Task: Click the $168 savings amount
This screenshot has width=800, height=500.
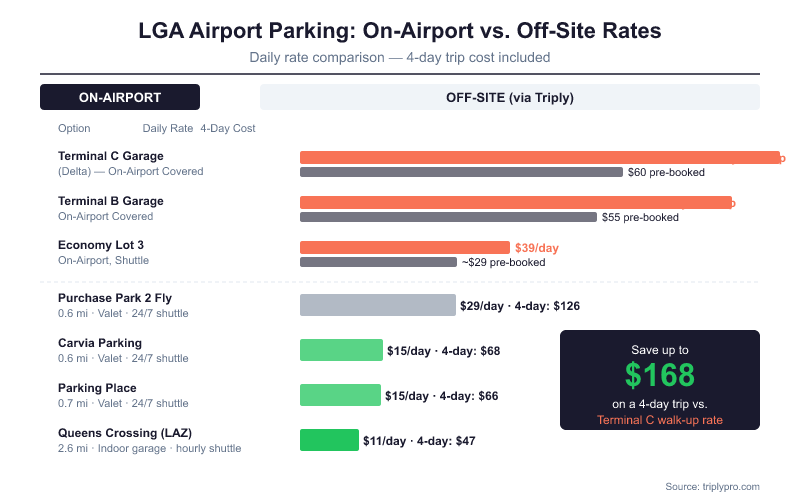Action: click(x=659, y=374)
